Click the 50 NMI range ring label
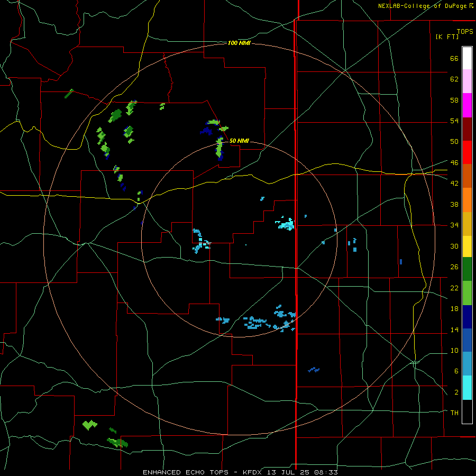The height and width of the screenshot is (476, 476). click(239, 141)
